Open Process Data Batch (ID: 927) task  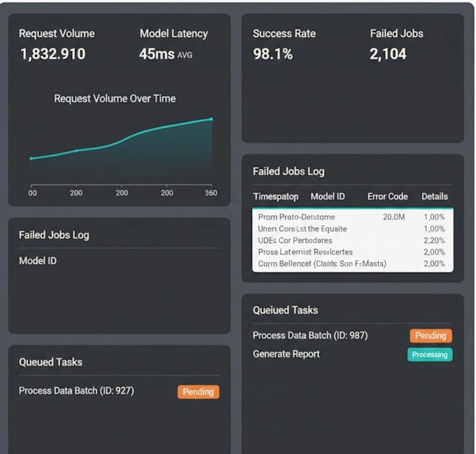[76, 391]
